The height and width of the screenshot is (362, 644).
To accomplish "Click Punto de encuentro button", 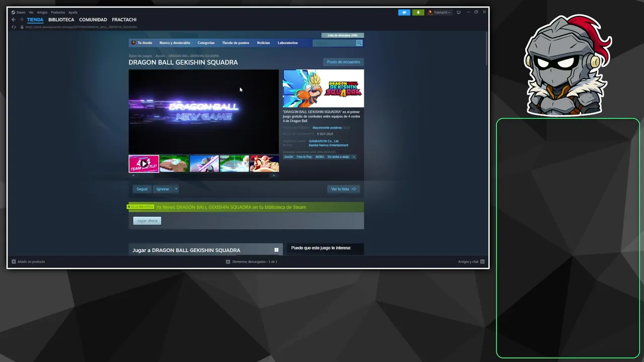I will (x=344, y=62).
